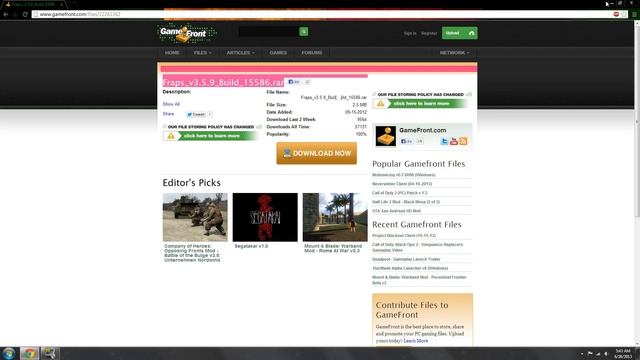The image size is (640, 360).
Task: Click the Facebook Like button under GameFront.com
Action: coord(407,141)
